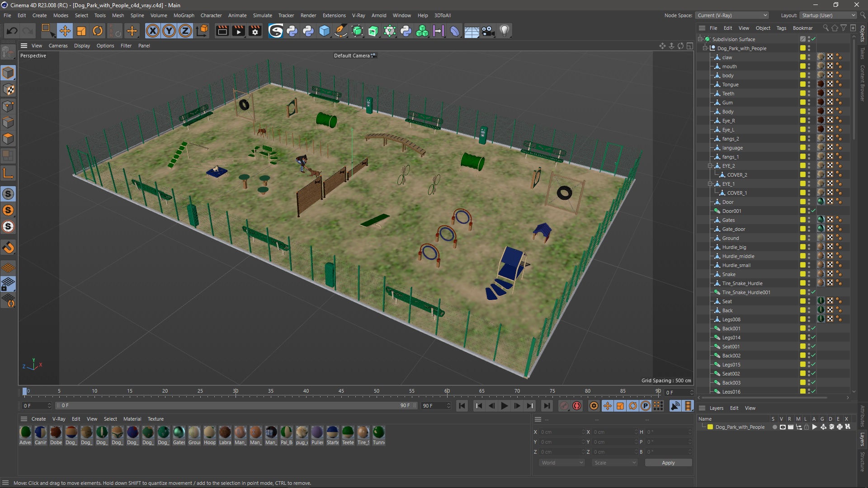Open the Texture menu in material manager
Viewport: 868px width, 488px height.
156,419
